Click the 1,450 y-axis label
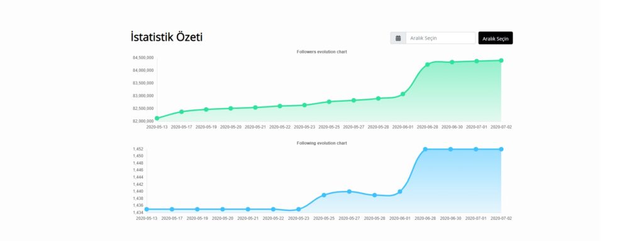644x250 pixels. (138, 156)
